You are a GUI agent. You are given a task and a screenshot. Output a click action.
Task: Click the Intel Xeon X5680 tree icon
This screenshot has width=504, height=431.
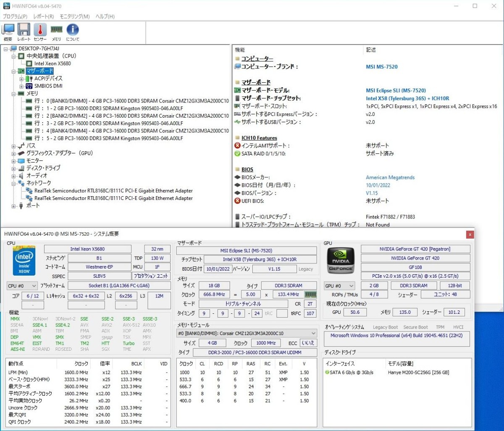click(29, 63)
